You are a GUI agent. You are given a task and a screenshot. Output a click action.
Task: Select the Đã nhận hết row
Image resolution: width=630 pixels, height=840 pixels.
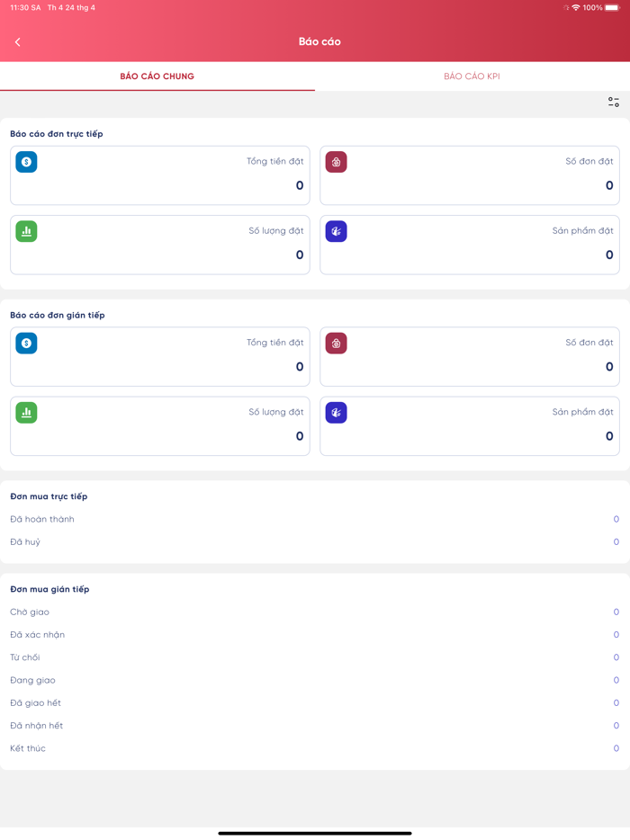315,726
